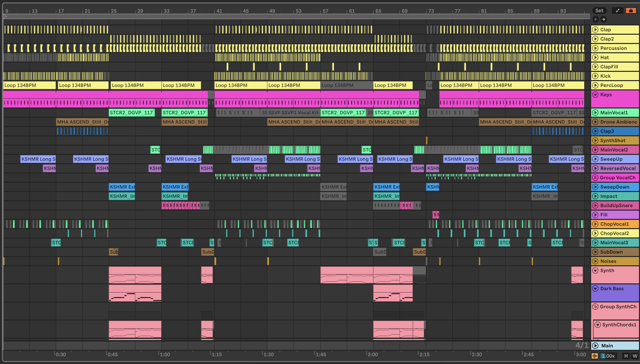The width and height of the screenshot is (640, 364).
Task: Click the Set locator button
Action: tap(599, 11)
